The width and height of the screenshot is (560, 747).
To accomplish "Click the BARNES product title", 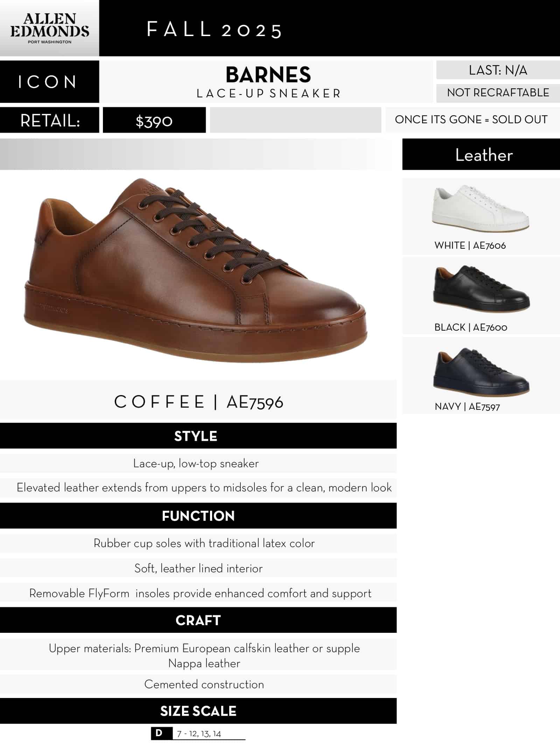I will click(268, 75).
